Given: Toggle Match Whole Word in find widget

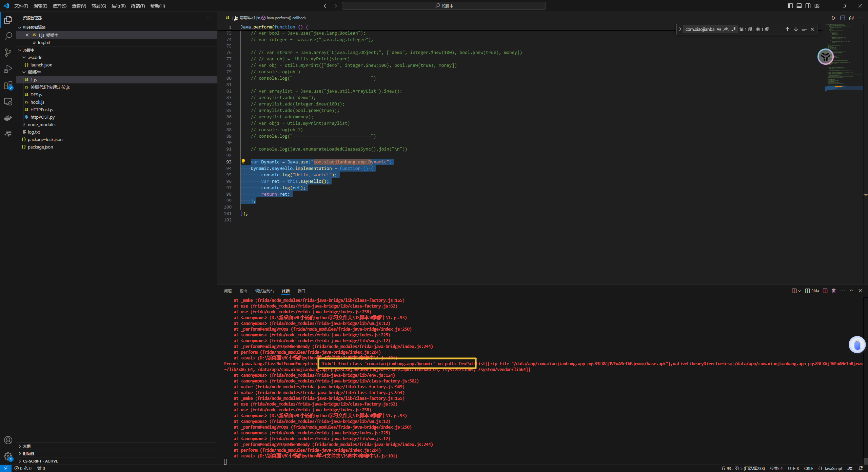Looking at the screenshot, I should 726,29.
